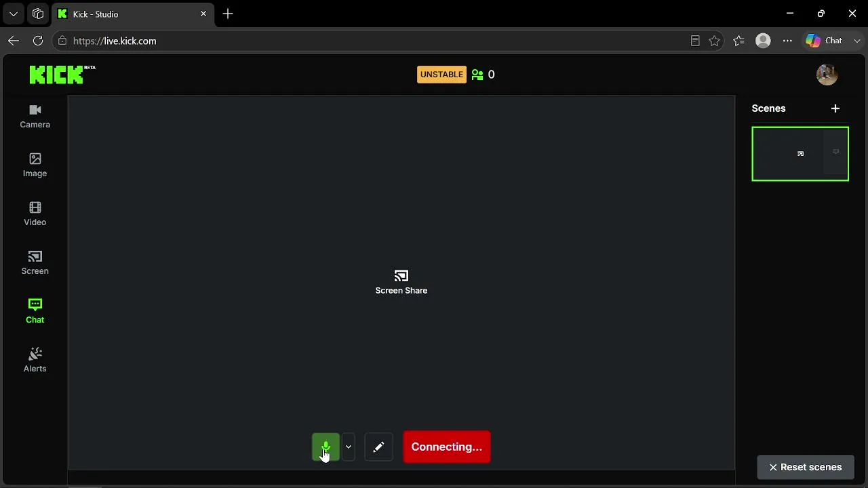
Task: Open the Chat panel in sidebar
Action: (35, 312)
